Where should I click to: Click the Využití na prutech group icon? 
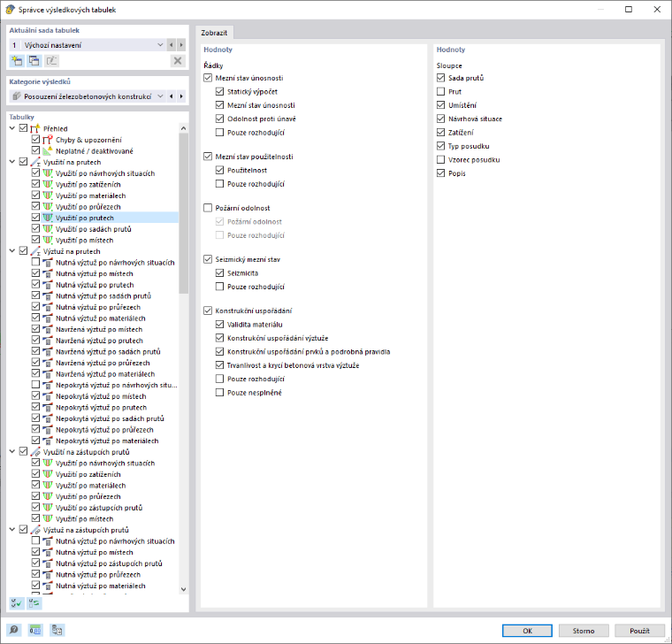point(35,162)
